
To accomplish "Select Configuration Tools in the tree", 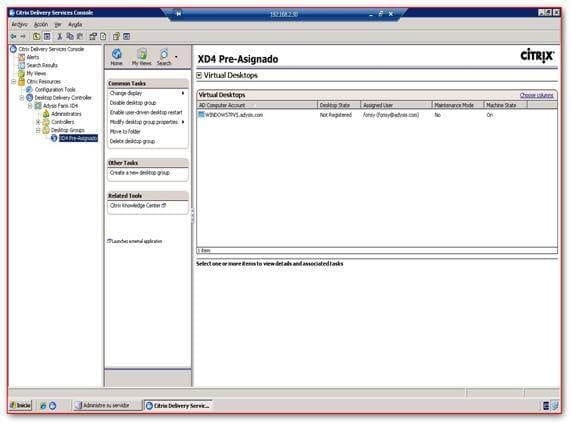I will pos(55,90).
